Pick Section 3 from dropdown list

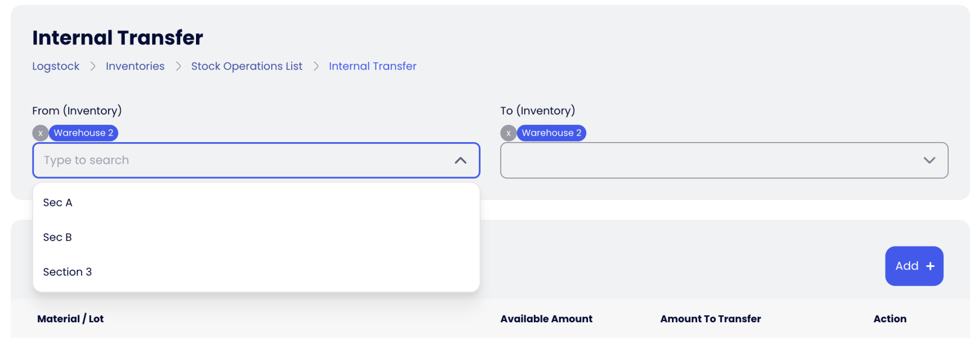[x=68, y=272]
